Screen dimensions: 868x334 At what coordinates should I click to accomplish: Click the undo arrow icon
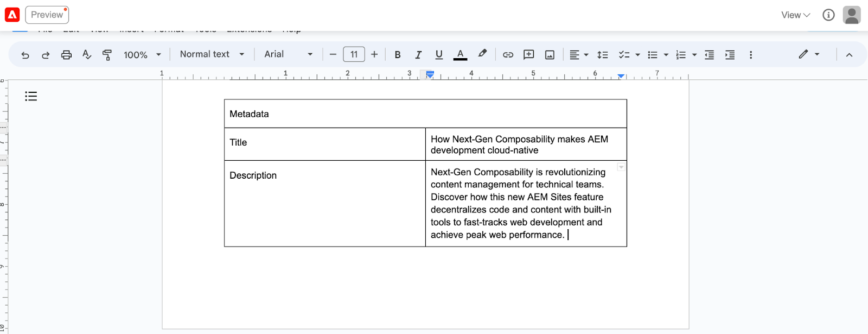pos(25,55)
